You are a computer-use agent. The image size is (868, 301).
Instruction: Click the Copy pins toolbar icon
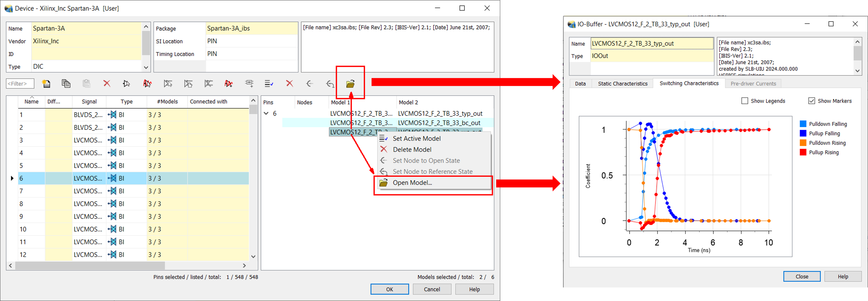[x=66, y=84]
